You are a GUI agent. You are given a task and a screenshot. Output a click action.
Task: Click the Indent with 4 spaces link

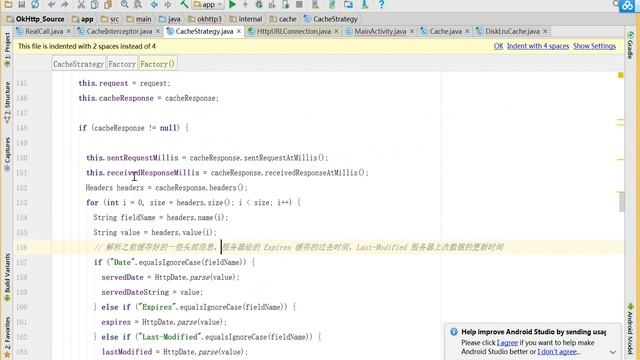click(x=538, y=46)
